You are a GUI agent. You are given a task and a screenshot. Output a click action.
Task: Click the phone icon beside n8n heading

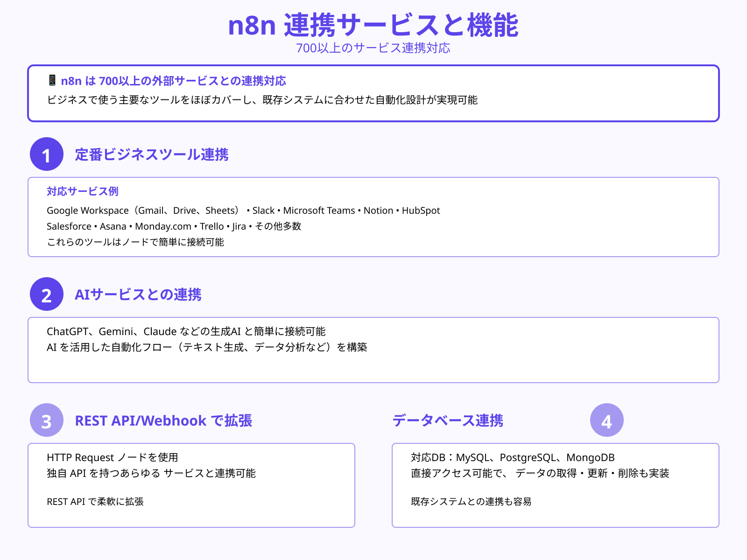tap(51, 81)
